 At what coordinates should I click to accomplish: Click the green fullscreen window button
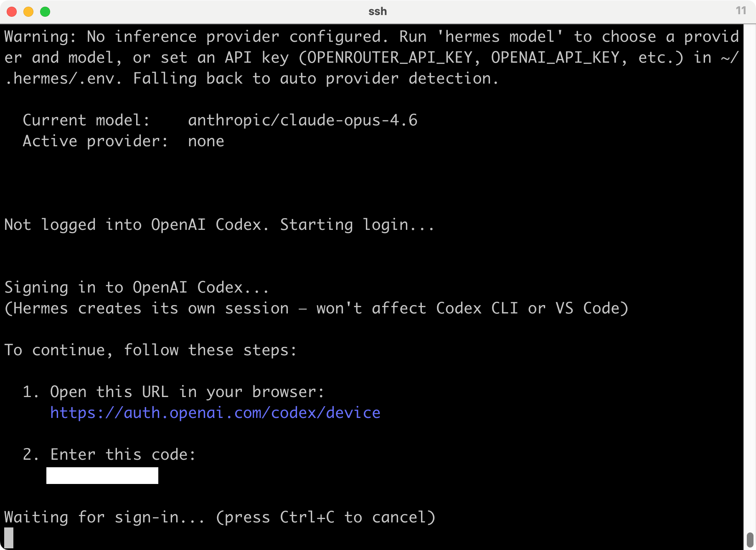click(x=45, y=12)
